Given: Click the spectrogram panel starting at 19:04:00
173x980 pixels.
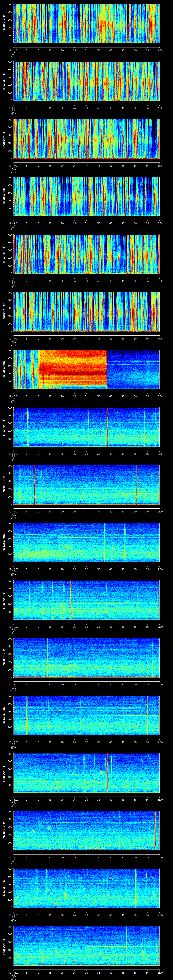Looking at the screenshot, I should click(x=86, y=196).
